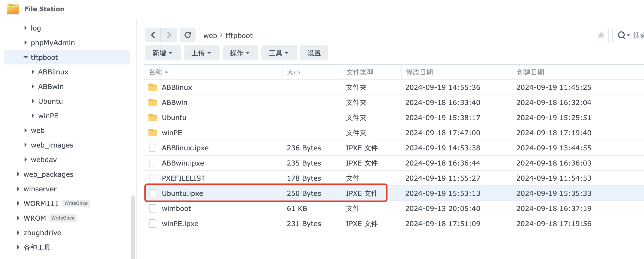Viewport: 644px width, 259px height.
Task: Add current path to favorites with star icon
Action: coord(601,35)
